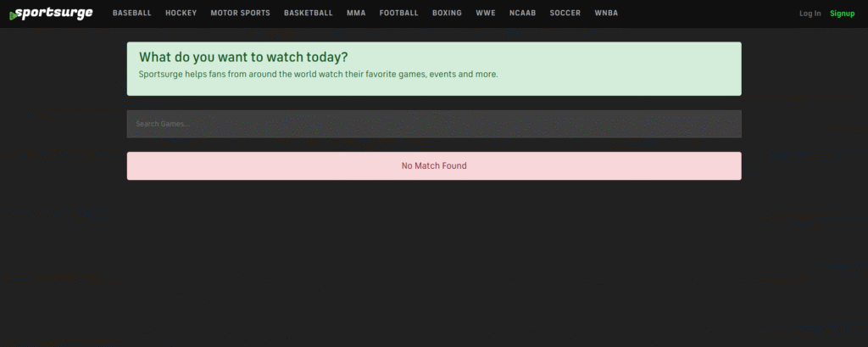Click the green welcome banner box

coord(434,69)
